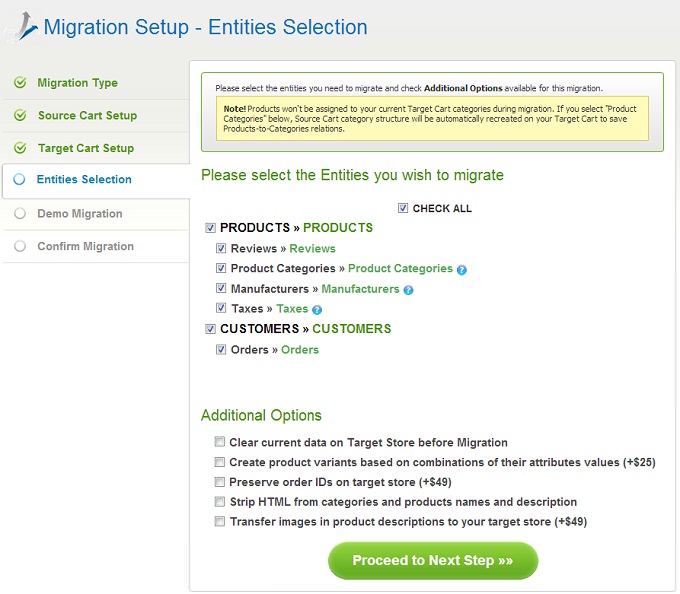Enable Clear current data on Target Store
The width and height of the screenshot is (680, 594).
[x=220, y=442]
